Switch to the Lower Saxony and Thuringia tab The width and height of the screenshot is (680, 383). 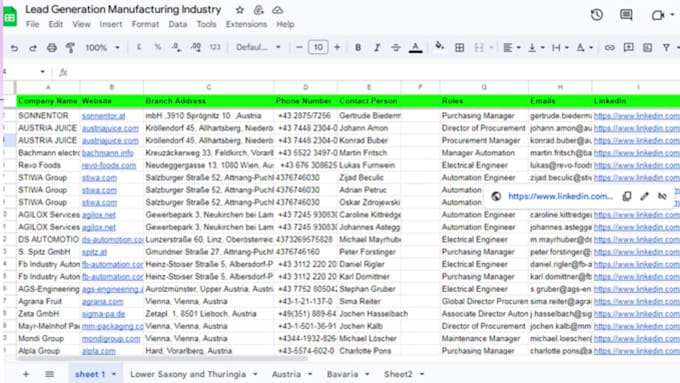(188, 374)
